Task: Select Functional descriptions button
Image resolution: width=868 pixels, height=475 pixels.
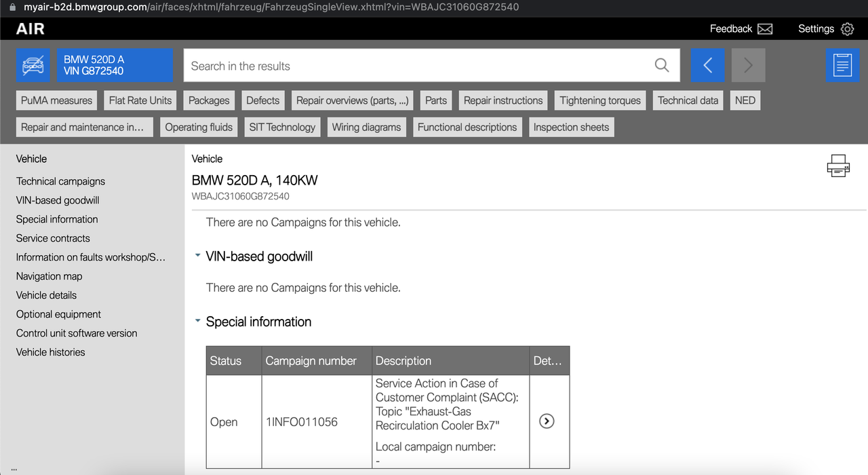Action: point(467,127)
